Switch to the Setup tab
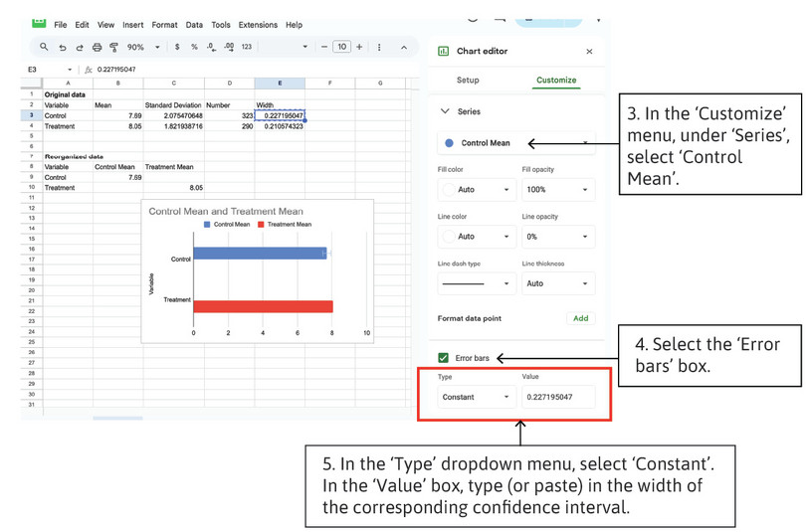 click(468, 81)
